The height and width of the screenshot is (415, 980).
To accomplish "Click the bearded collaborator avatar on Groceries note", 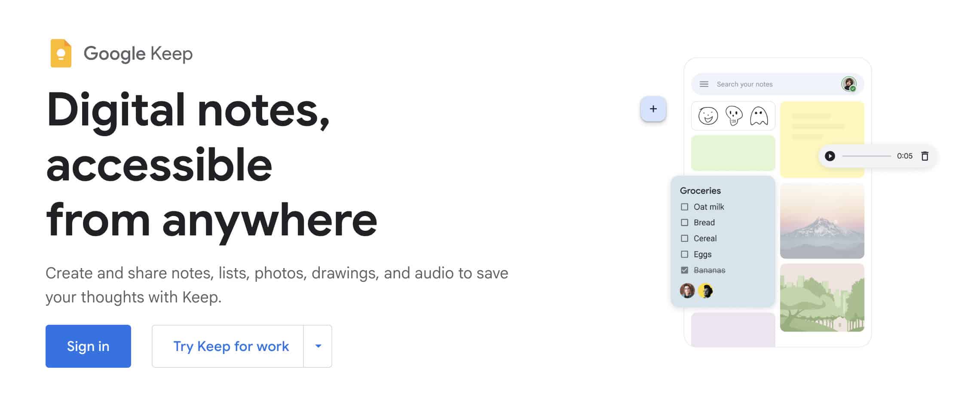I will click(687, 291).
